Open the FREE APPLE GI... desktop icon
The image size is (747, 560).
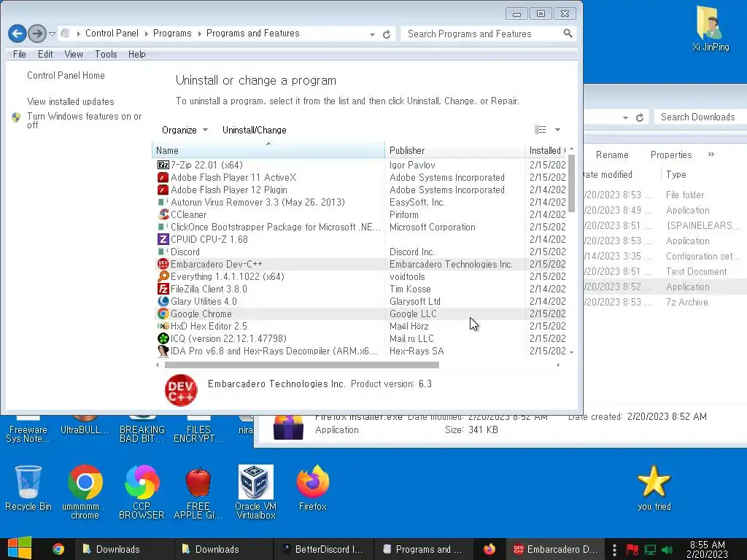tap(198, 492)
